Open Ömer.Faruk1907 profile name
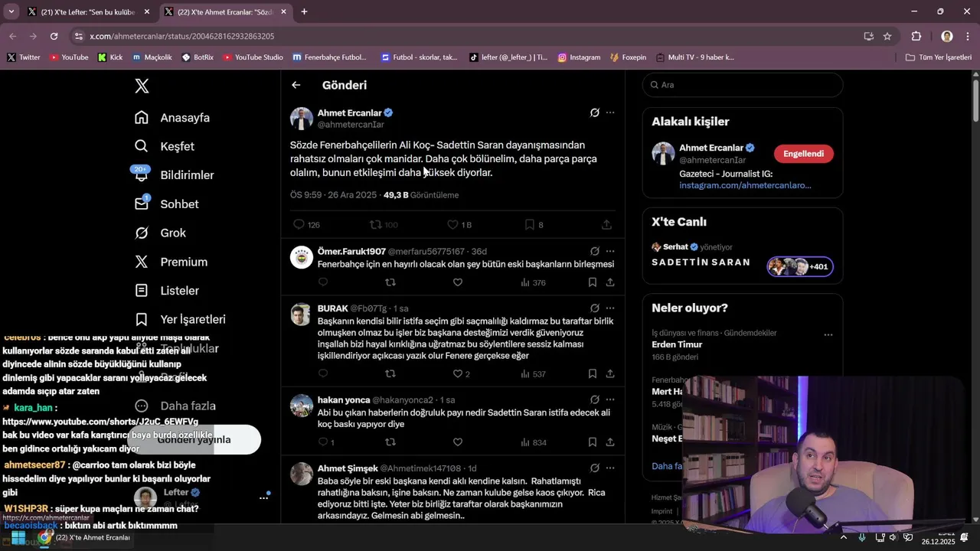 [351, 251]
